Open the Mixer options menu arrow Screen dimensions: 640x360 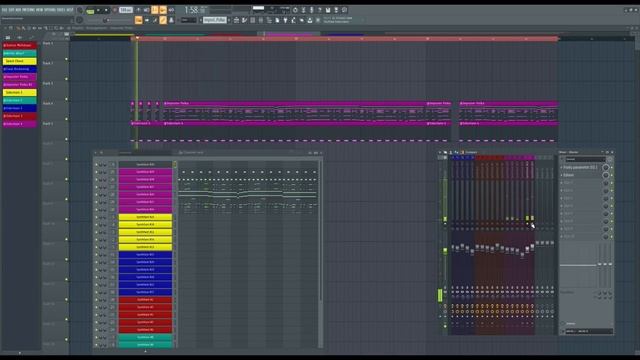click(x=440, y=153)
